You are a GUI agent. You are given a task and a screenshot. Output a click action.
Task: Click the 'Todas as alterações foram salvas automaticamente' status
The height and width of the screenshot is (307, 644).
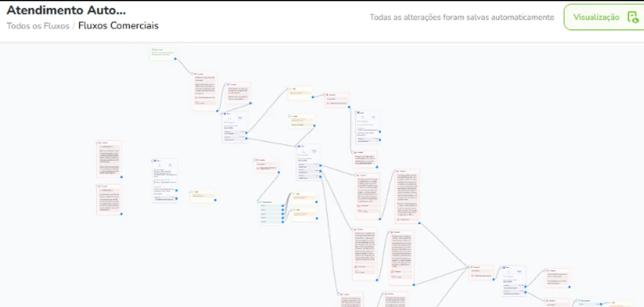(462, 17)
